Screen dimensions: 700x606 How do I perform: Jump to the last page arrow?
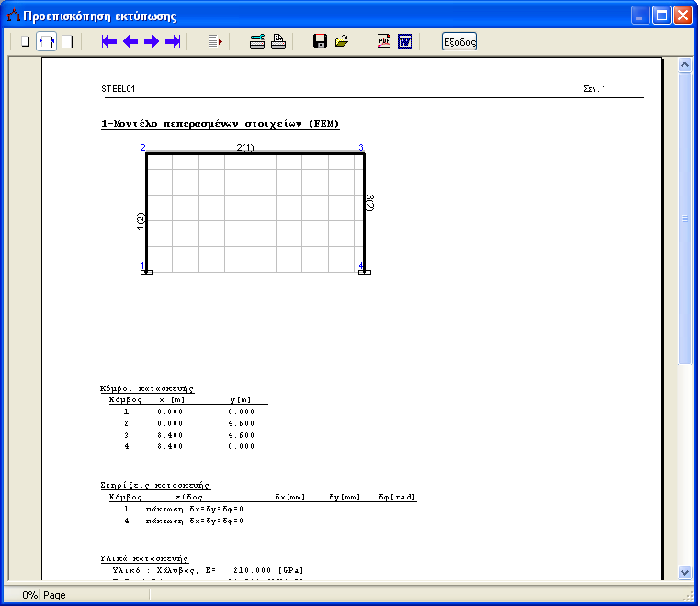pos(173,42)
